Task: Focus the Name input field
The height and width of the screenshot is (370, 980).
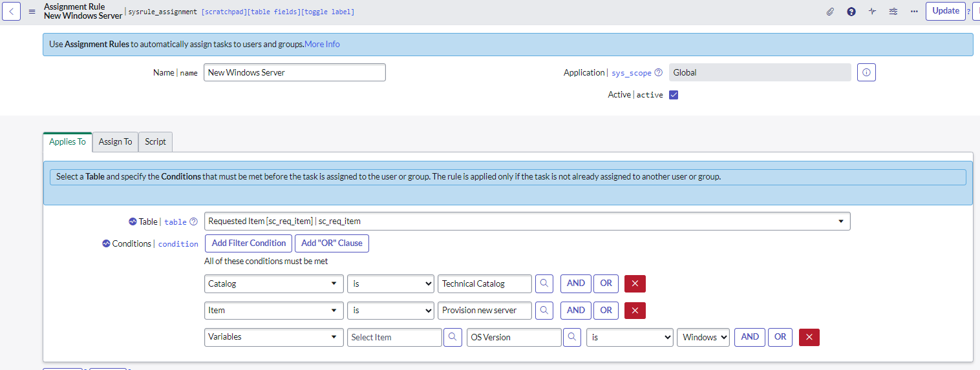Action: point(295,72)
